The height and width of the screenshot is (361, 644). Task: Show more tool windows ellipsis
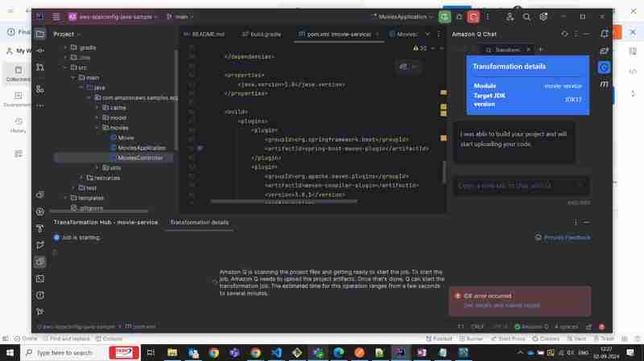(x=39, y=106)
